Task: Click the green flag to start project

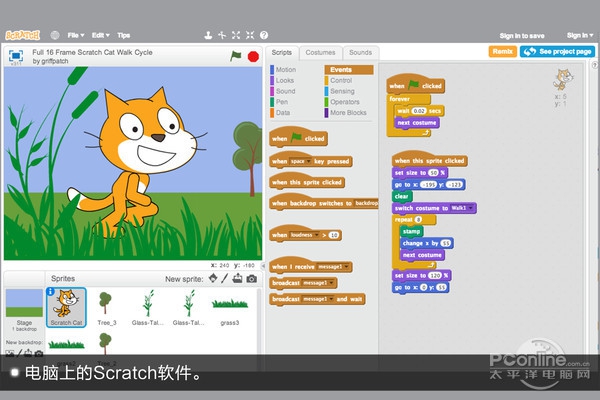Action: coord(236,57)
